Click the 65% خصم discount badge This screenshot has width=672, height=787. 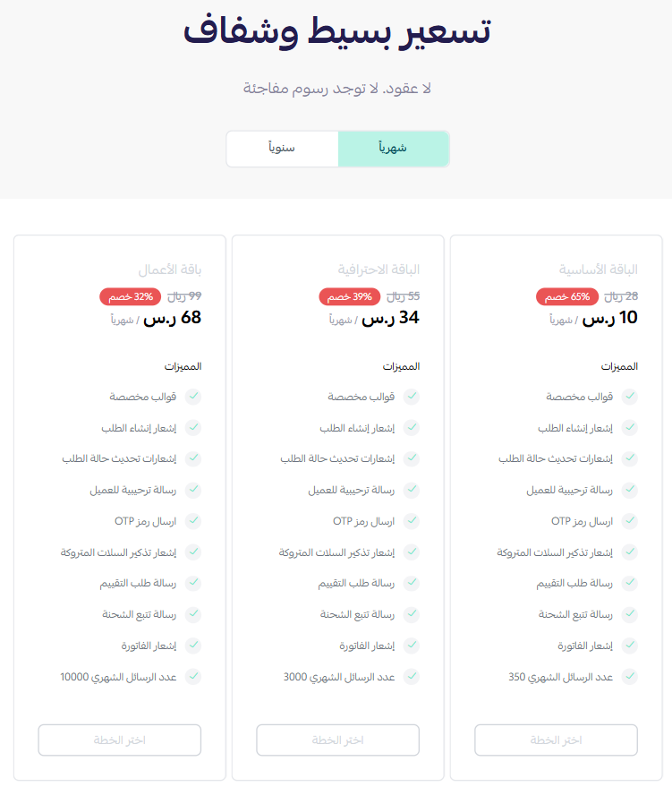coord(567,296)
